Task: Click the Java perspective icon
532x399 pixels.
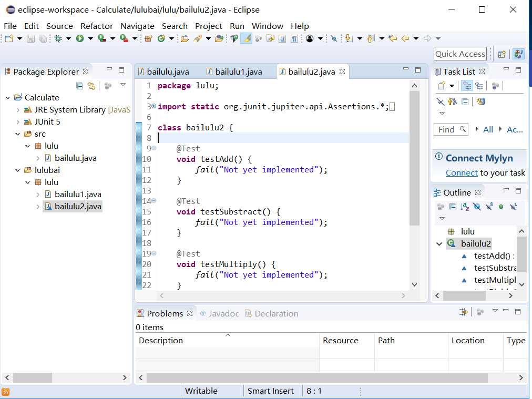Action: [518, 54]
